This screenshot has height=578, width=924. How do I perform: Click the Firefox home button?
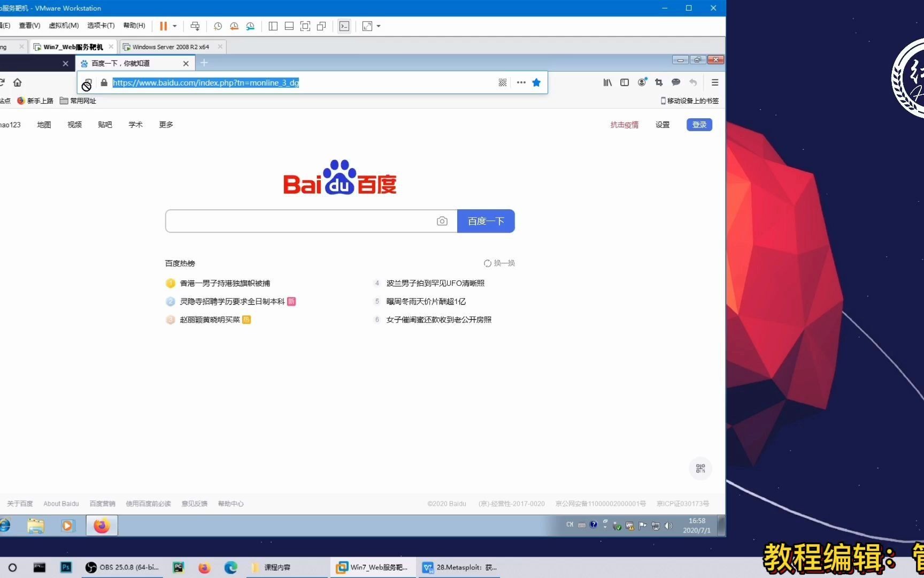tap(18, 82)
